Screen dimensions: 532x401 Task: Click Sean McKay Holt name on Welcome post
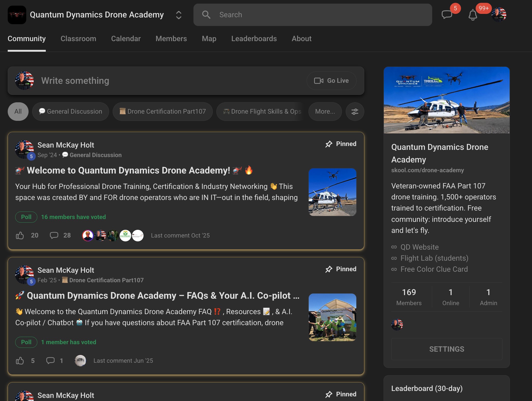[x=66, y=145]
